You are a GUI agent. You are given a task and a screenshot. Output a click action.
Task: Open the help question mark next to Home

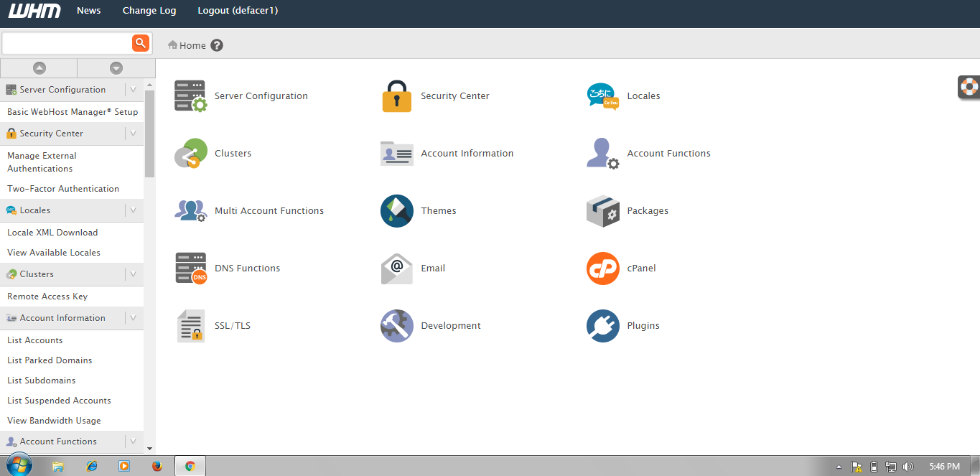(x=217, y=45)
